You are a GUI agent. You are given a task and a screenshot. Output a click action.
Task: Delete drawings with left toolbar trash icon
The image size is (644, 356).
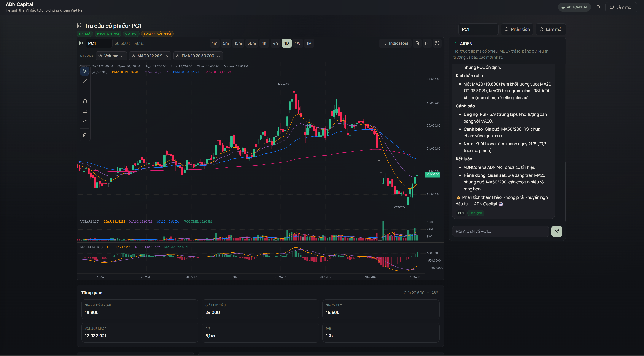85,135
